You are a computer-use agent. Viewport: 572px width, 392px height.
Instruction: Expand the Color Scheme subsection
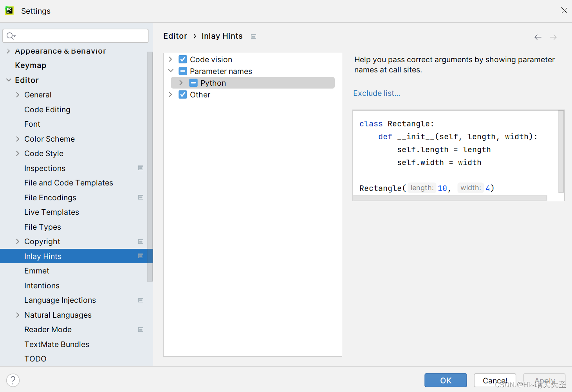[18, 139]
